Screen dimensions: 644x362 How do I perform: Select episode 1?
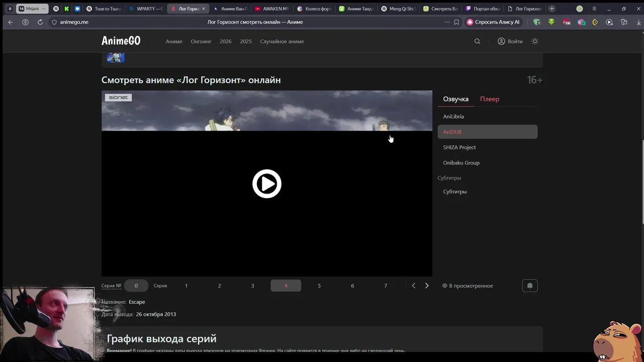pos(186,286)
